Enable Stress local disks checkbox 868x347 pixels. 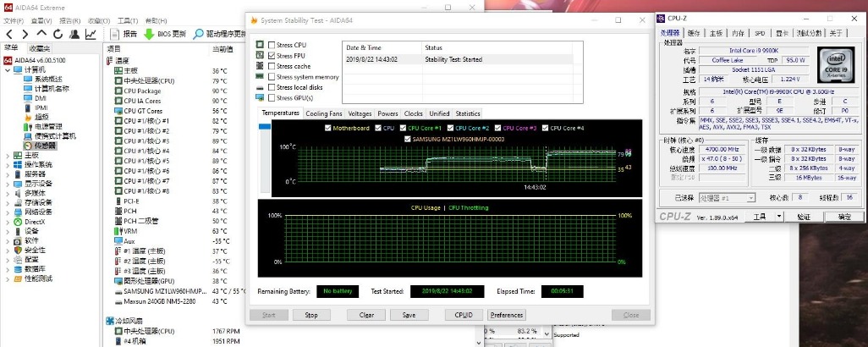click(x=272, y=87)
